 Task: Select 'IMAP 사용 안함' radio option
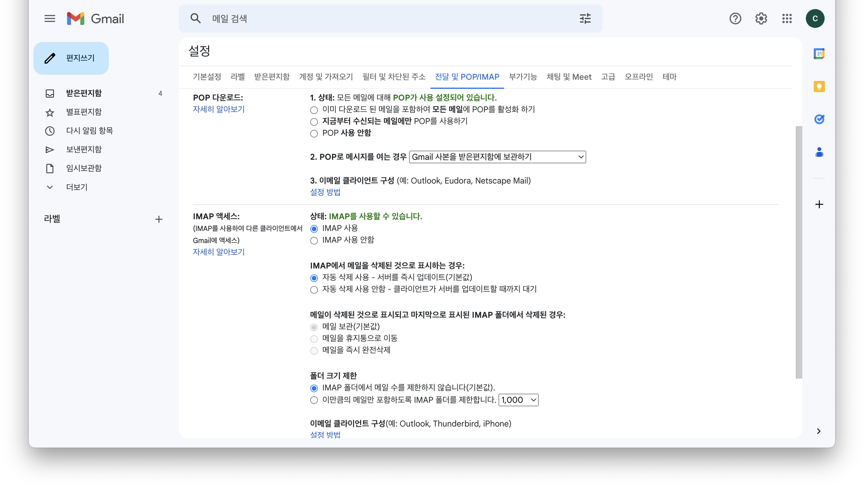pos(314,240)
